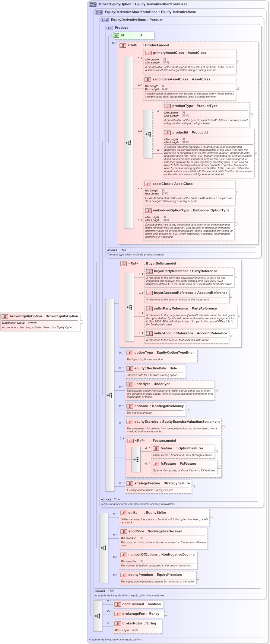Expand the equityPremium element
Viewport: 270px width, 644px height.
coord(198,578)
